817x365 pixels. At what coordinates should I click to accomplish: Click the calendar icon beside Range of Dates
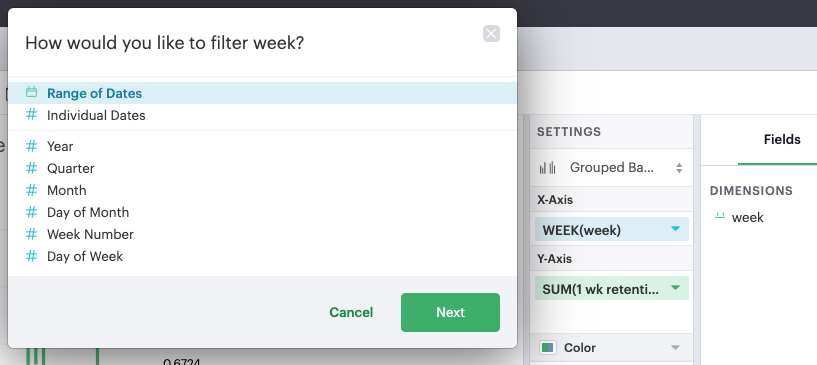pos(31,93)
